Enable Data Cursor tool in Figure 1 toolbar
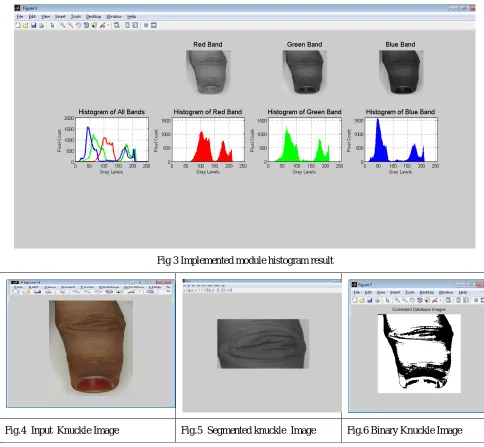 coord(94,25)
